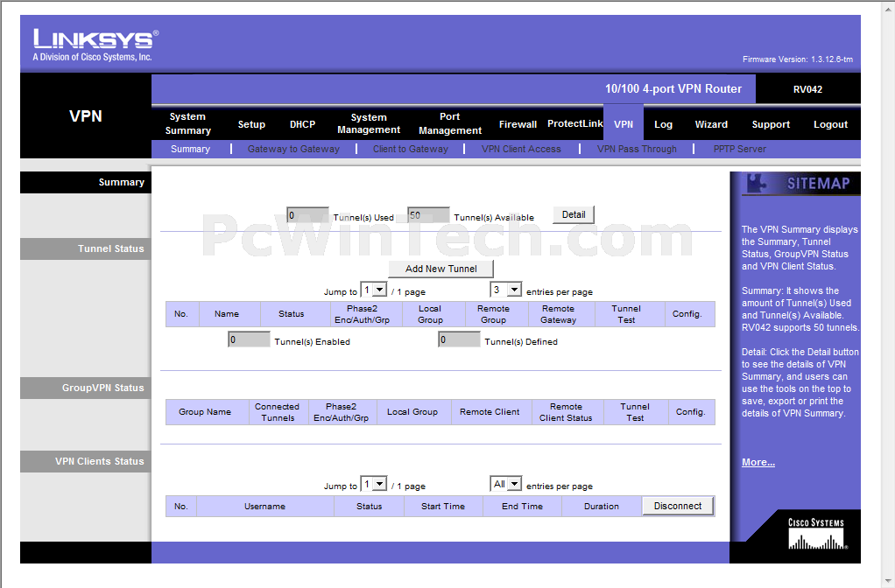Click the 'Firmware Version: 1.3.12.6-tm' text
Screen dimensions: 895x588
point(798,59)
